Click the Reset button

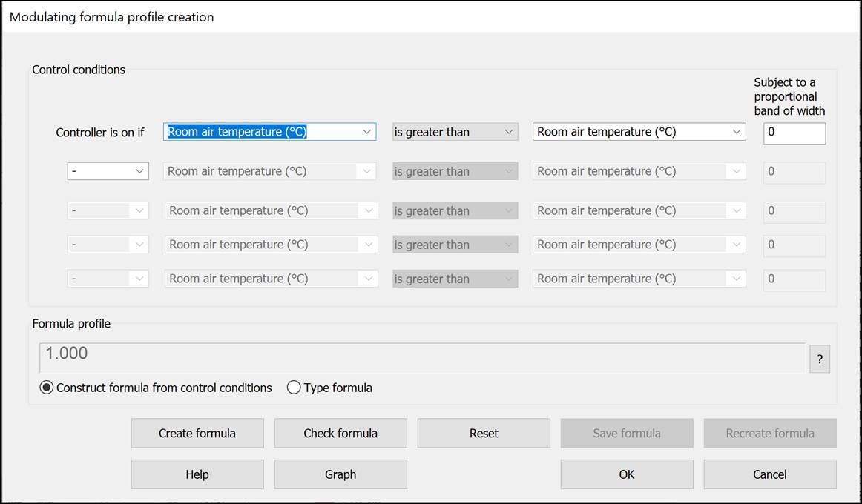pyautogui.click(x=484, y=433)
